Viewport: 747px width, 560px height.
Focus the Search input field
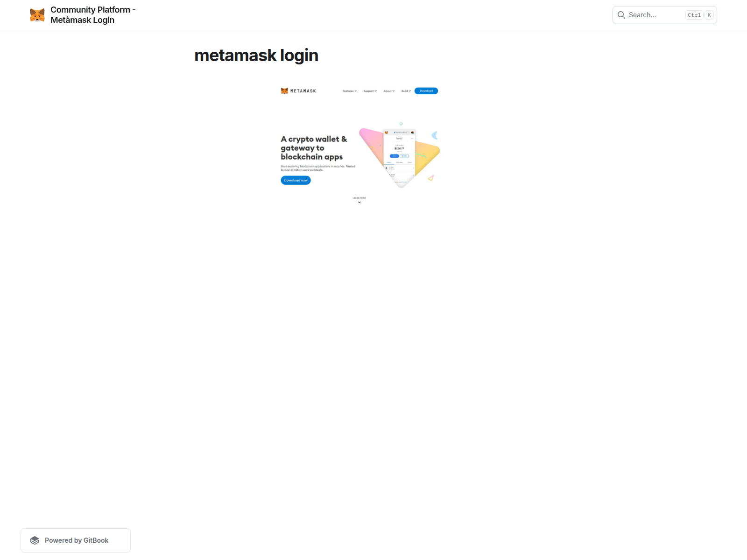pyautogui.click(x=664, y=15)
